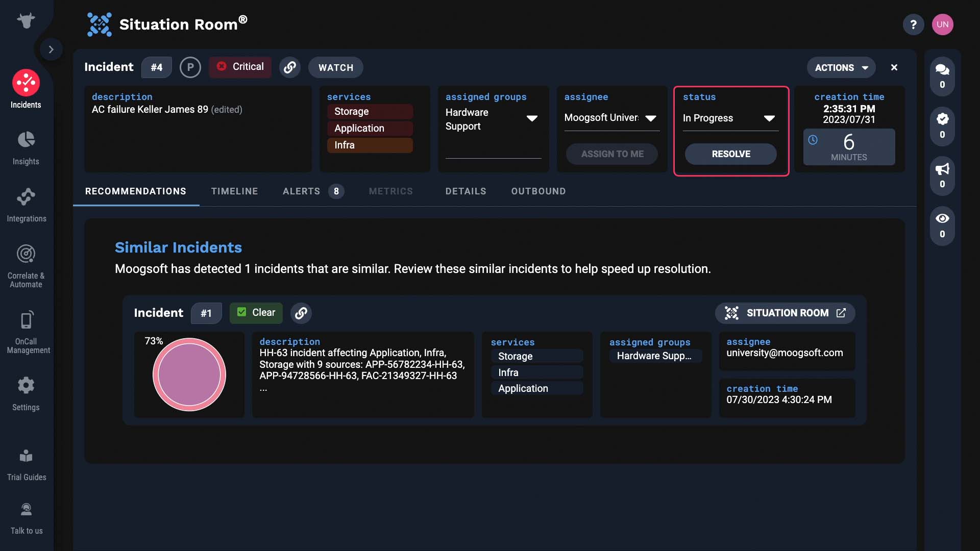
Task: Expand the left sidebar with chevron
Action: (51, 49)
